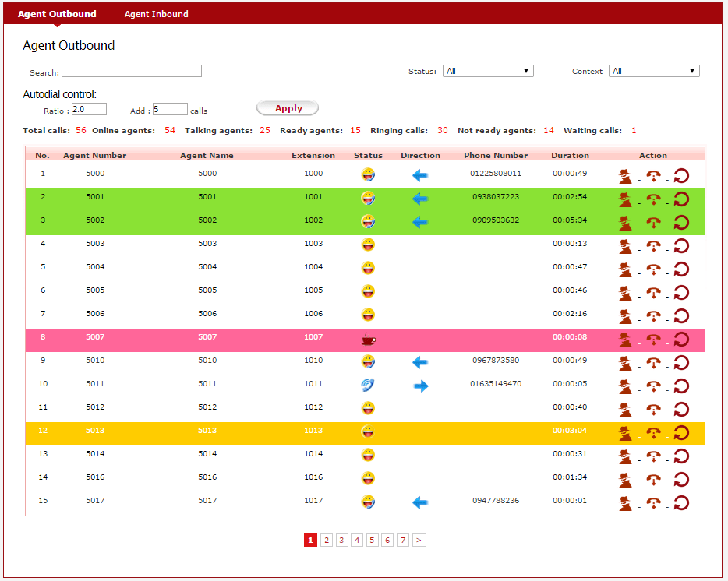Go to page 4
The width and height of the screenshot is (728, 581).
click(x=357, y=541)
